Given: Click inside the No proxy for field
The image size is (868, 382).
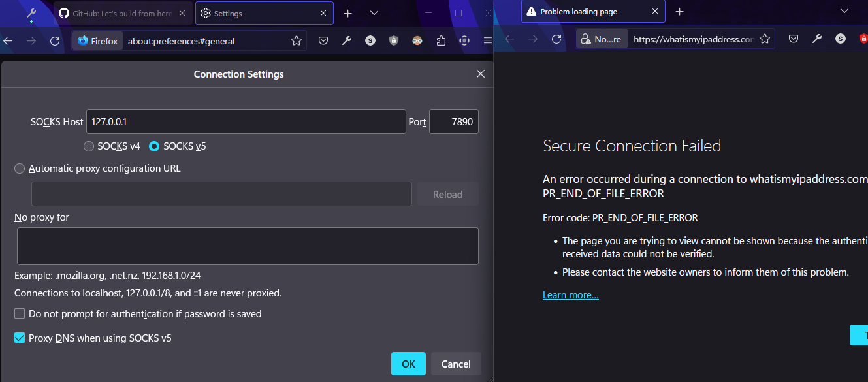Looking at the screenshot, I should 247,246.
